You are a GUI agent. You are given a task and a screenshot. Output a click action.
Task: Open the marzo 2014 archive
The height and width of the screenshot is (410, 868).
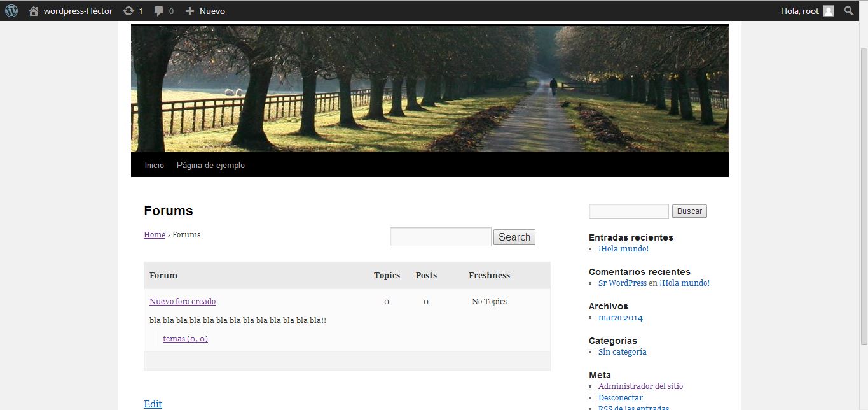pos(620,318)
